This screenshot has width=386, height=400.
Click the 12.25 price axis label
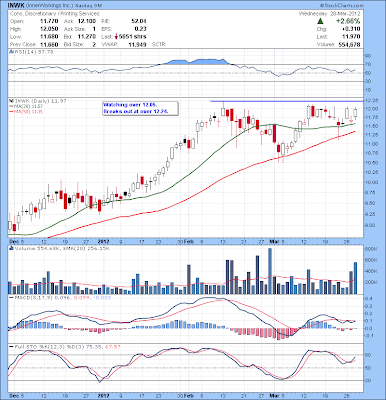[372, 101]
